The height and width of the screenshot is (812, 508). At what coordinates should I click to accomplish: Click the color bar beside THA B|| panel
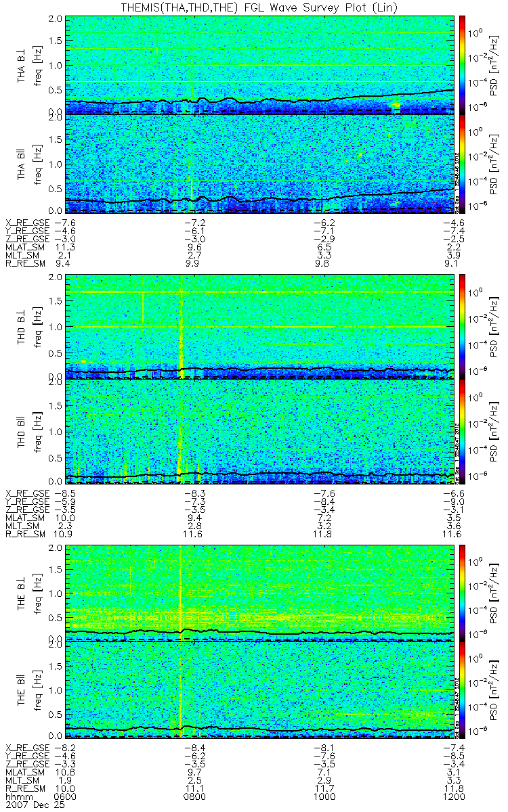coord(462,163)
